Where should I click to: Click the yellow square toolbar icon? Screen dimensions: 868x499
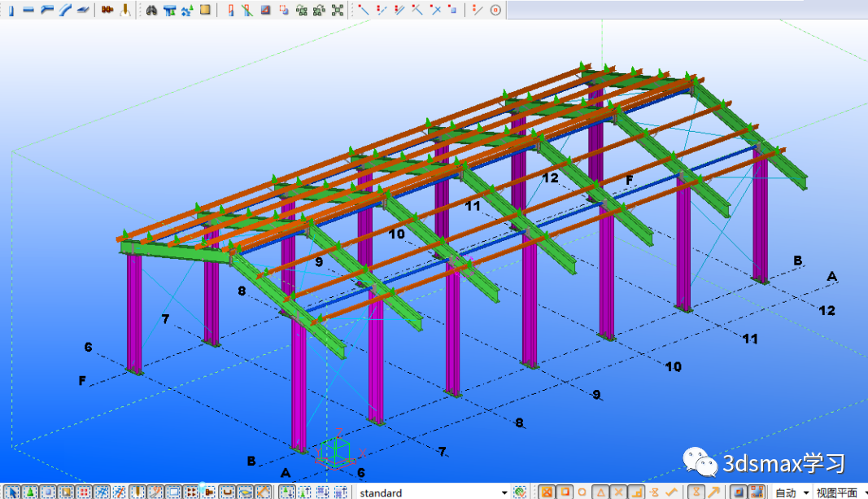click(x=205, y=10)
